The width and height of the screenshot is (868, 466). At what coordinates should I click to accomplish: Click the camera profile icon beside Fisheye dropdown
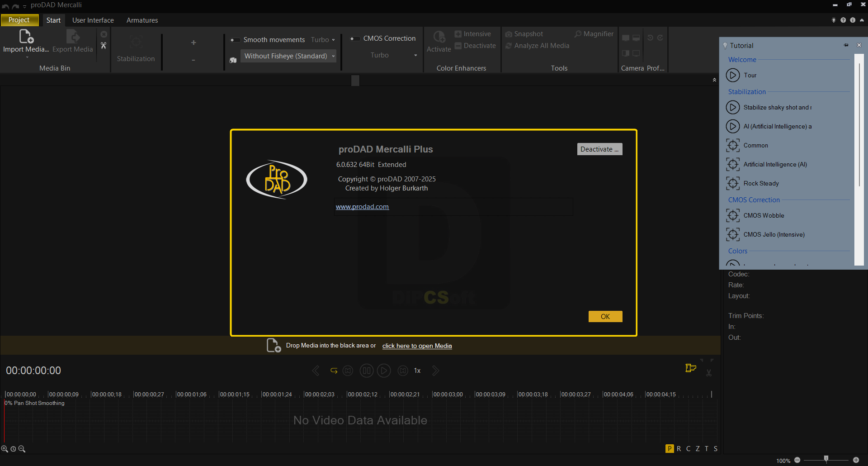(x=233, y=60)
